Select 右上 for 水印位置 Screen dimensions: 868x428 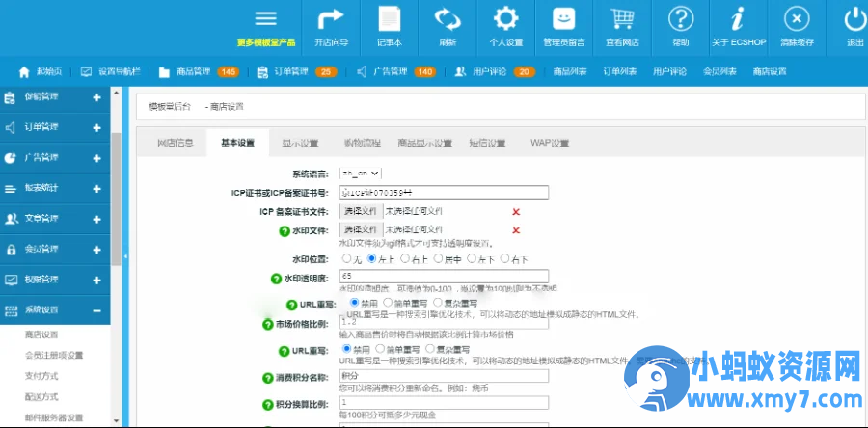tap(405, 258)
